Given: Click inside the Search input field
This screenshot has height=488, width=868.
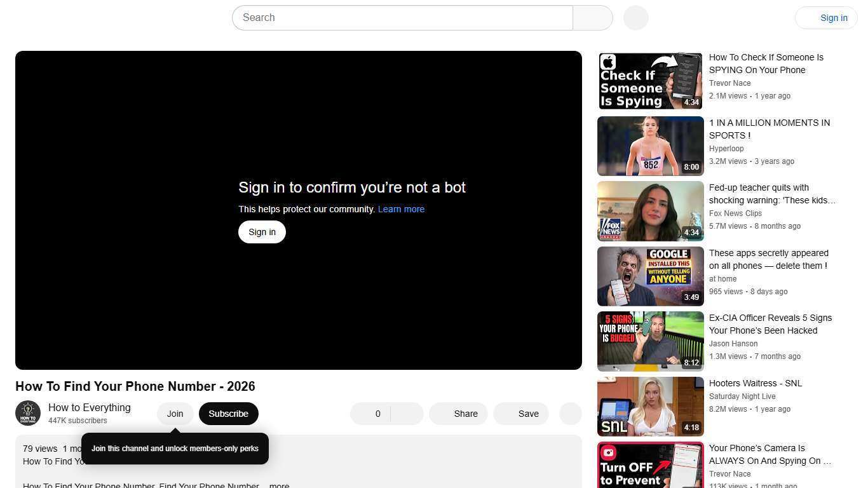Looking at the screenshot, I should pos(402,17).
